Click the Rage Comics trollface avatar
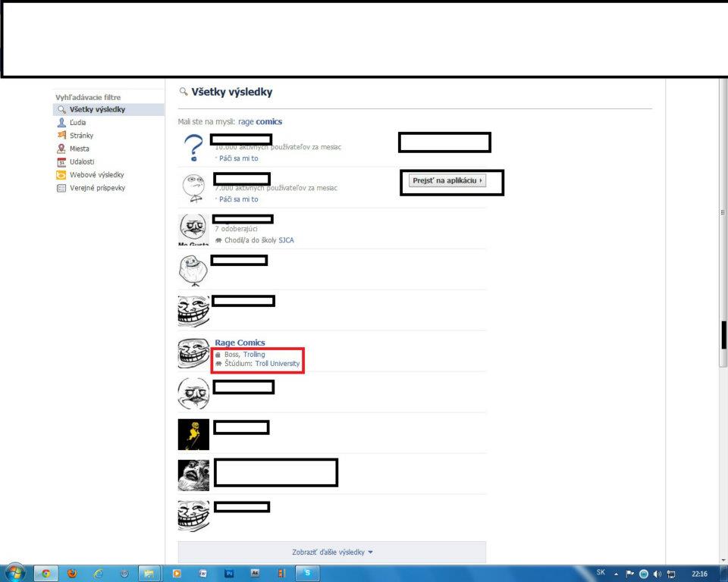The width and height of the screenshot is (728, 582). point(193,352)
